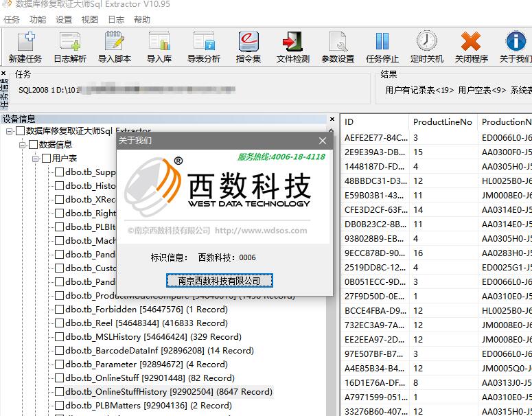532x416 pixels.
Task: Click the ID column header
Action: pos(375,122)
